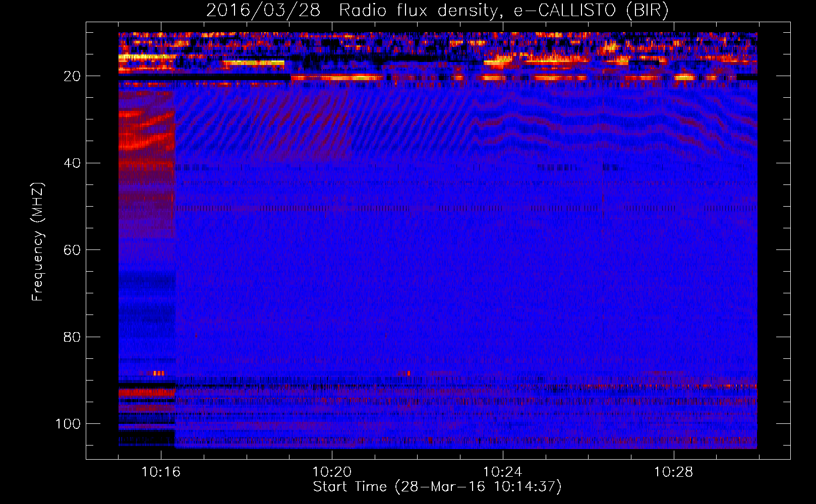Click the 20 frequency tick label
Viewport: 816px width, 504px height.
tap(72, 76)
